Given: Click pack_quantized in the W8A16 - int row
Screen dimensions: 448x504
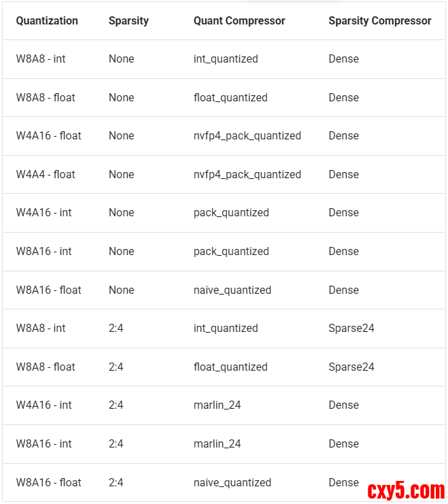Looking at the screenshot, I should [231, 251].
